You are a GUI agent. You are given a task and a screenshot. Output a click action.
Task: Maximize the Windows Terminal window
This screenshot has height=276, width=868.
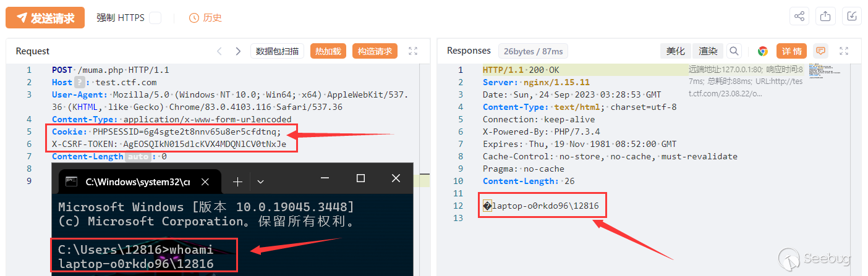click(360, 178)
